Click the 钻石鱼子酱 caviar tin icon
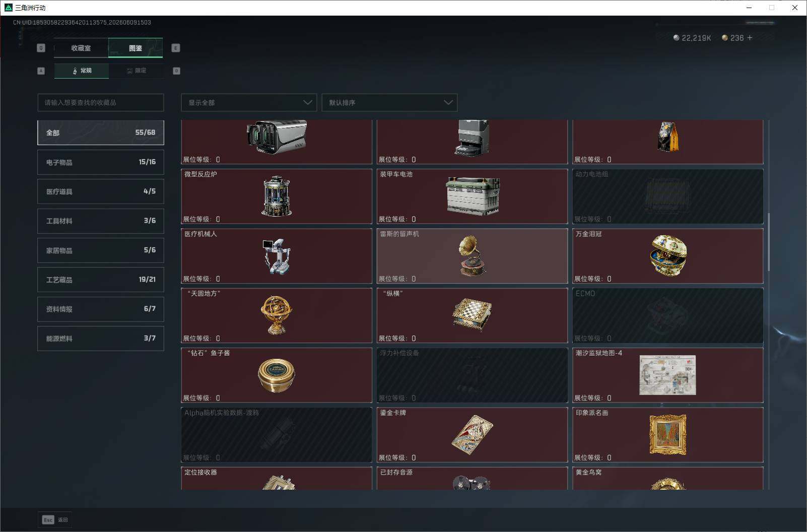The image size is (807, 532). (276, 375)
